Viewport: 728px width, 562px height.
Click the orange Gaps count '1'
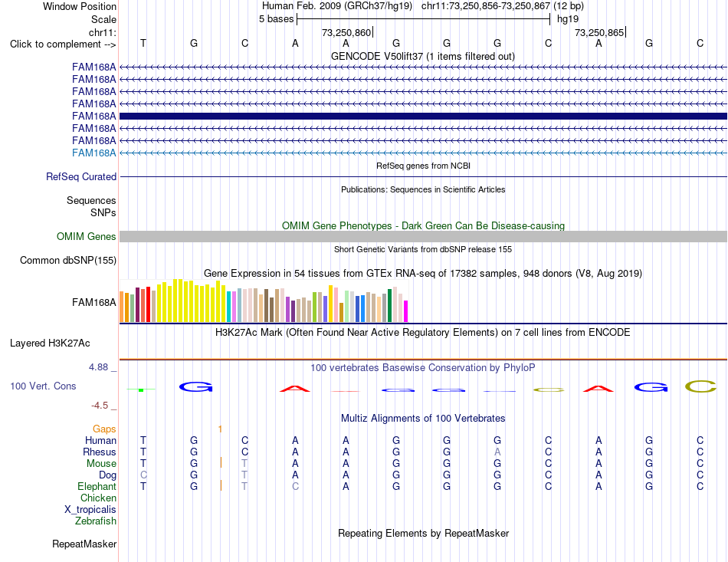click(220, 429)
